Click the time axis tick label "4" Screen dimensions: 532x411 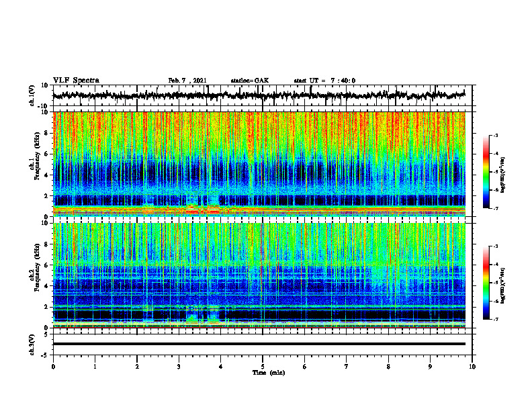pos(221,367)
